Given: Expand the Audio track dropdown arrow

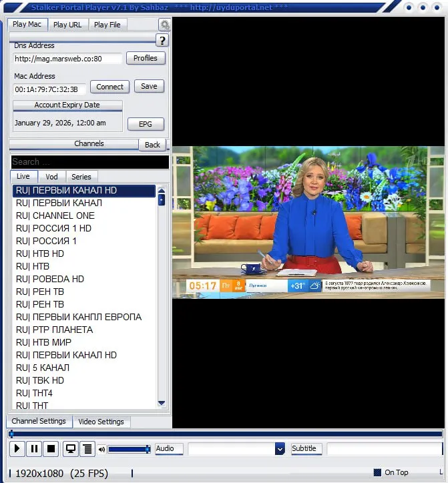Looking at the screenshot, I should [x=280, y=449].
